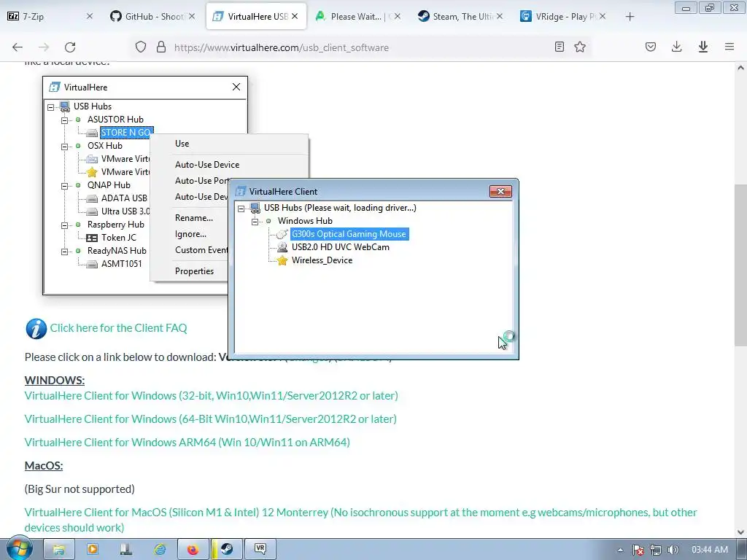The height and width of the screenshot is (560, 747).
Task: Open the Windows Start menu
Action: click(19, 548)
